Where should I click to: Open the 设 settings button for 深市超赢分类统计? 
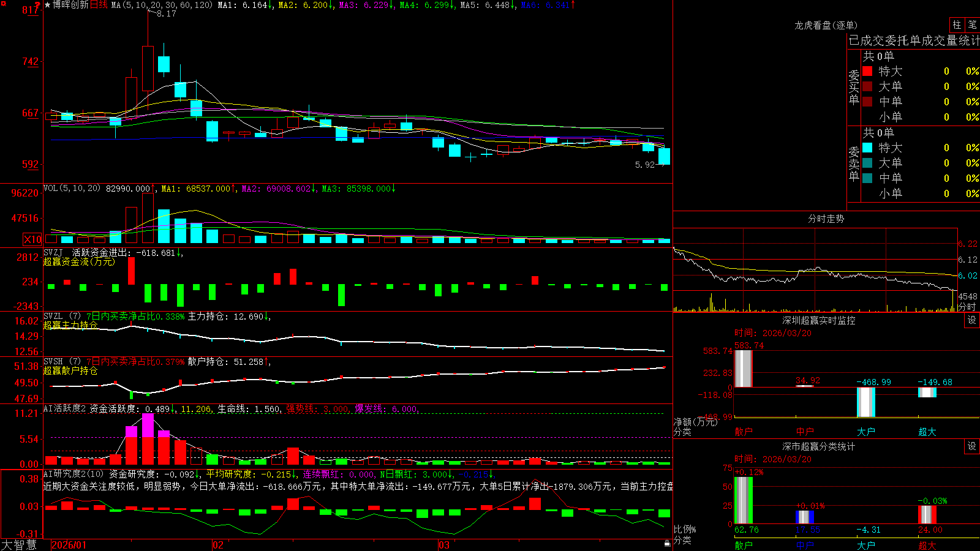pyautogui.click(x=972, y=446)
